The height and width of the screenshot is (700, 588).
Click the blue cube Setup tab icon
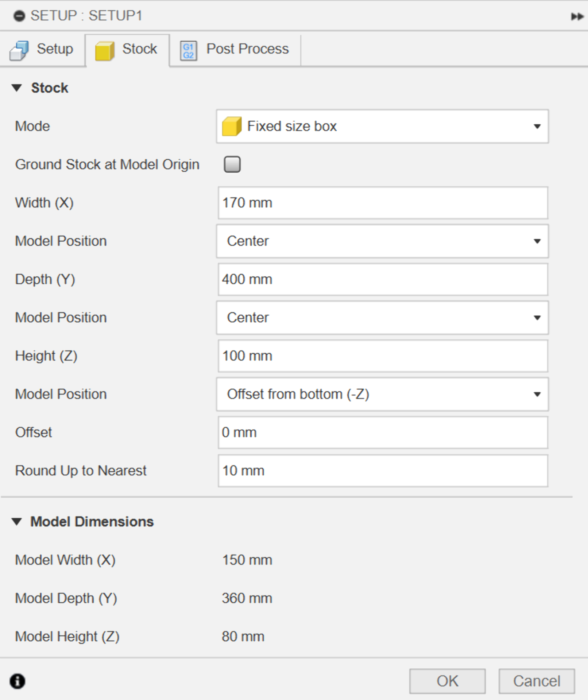19,50
